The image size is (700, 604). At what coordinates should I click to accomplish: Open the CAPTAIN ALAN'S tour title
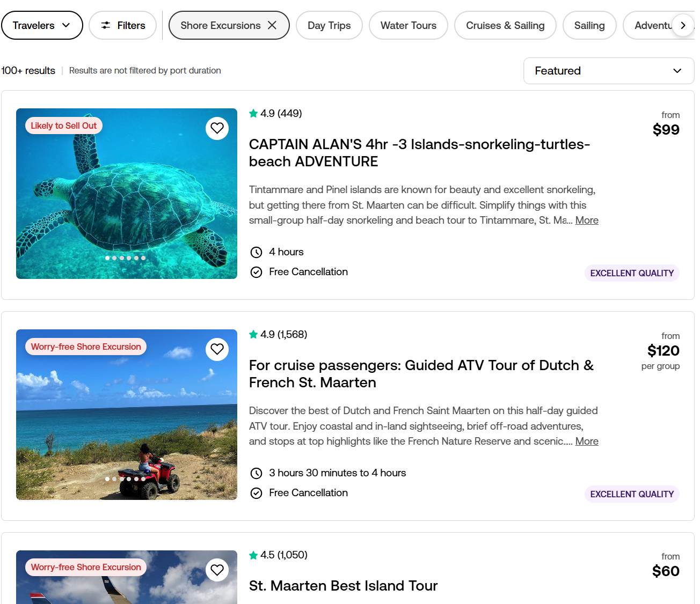(x=419, y=152)
